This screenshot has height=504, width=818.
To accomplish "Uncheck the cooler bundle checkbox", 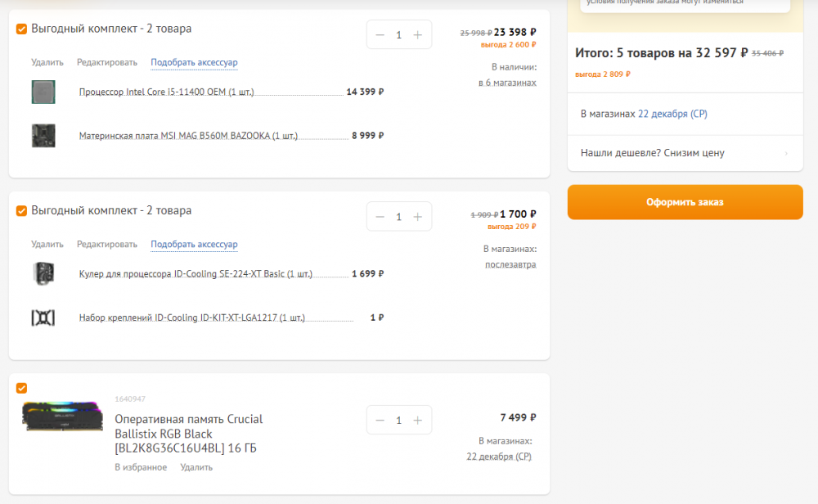I will click(22, 211).
